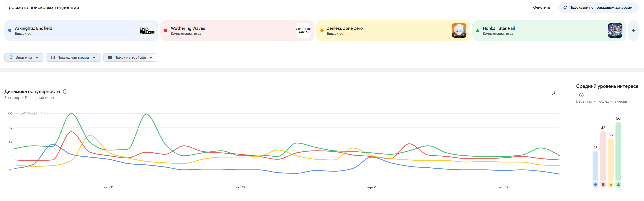Viewport: 644px width, 201px height.
Task: Click the green average bar showing 50
Action: click(618, 151)
